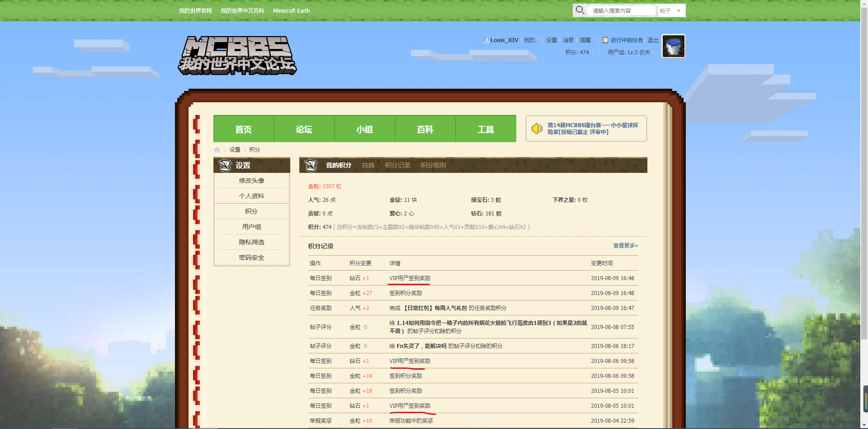Click the scroll icon beside 我的积分 tab
This screenshot has width=868, height=429.
click(x=311, y=166)
